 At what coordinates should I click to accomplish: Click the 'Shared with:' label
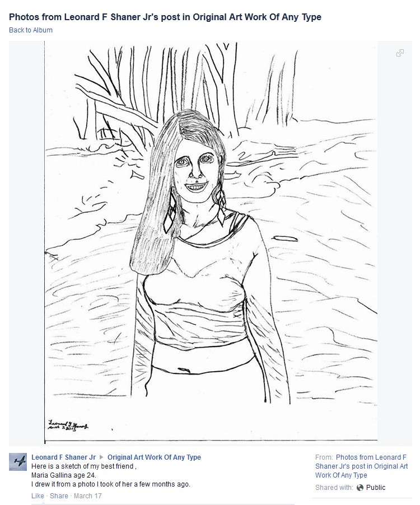coord(334,487)
